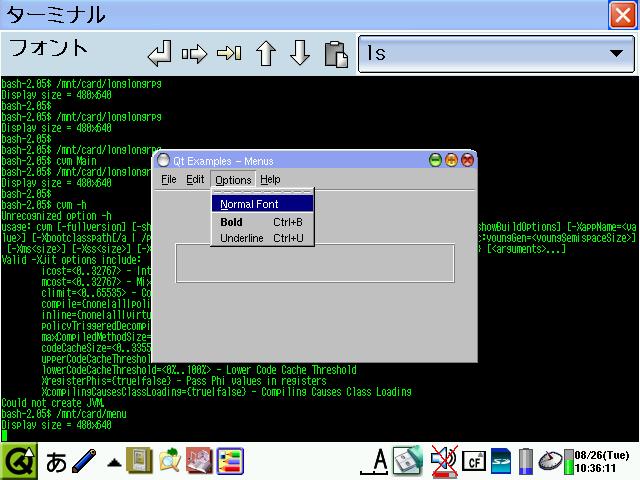Close Qt Examples window with red button
Screen dimensions: 640x480
pyautogui.click(x=467, y=160)
